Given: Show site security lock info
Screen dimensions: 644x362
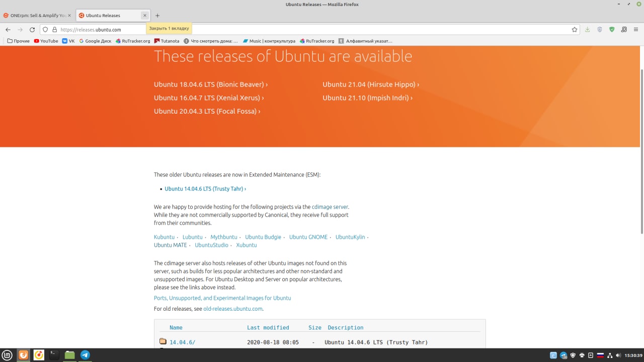Looking at the screenshot, I should pyautogui.click(x=54, y=30).
